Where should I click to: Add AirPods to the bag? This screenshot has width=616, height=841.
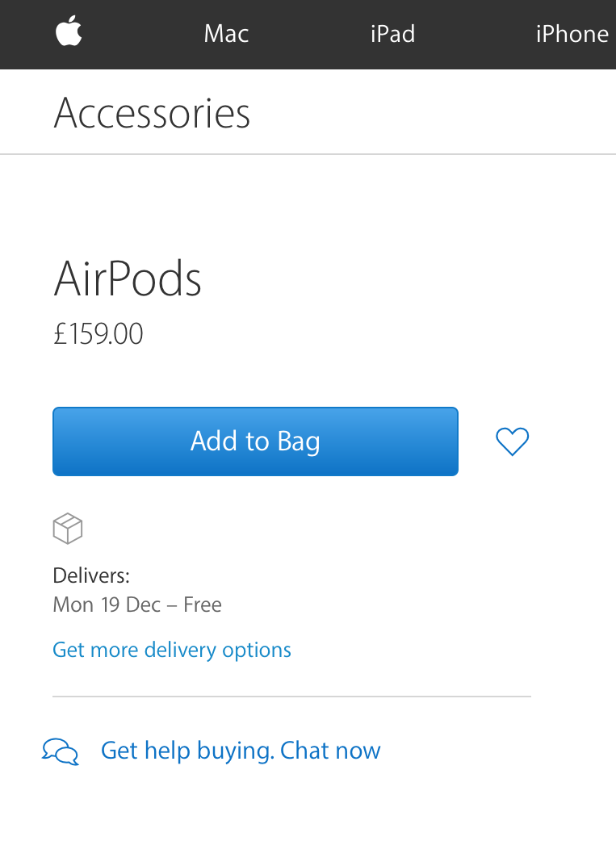(x=255, y=441)
